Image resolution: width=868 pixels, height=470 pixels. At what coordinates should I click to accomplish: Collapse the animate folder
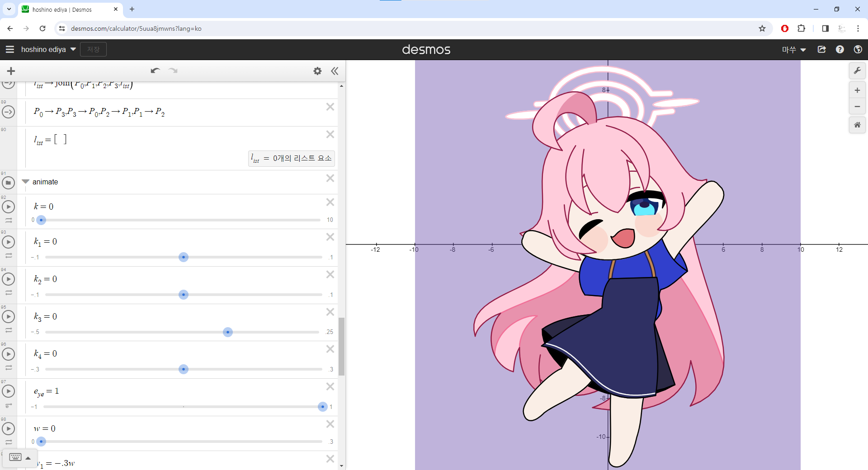[x=25, y=182]
